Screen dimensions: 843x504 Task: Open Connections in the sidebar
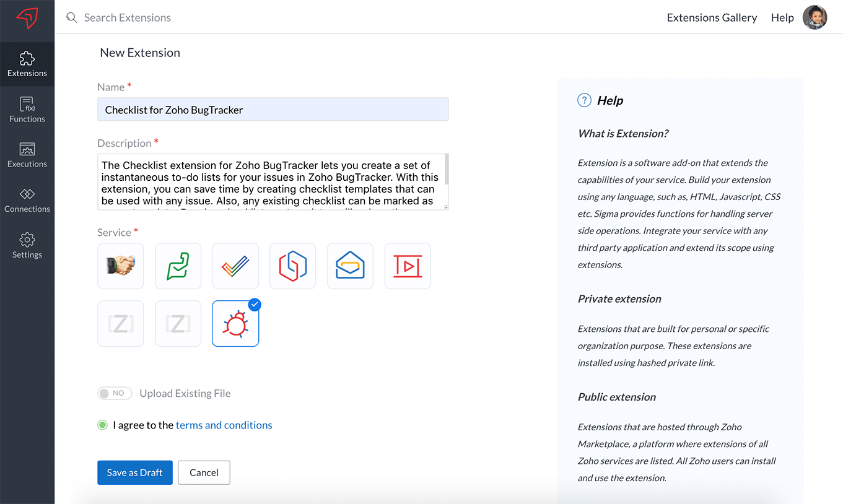tap(27, 200)
